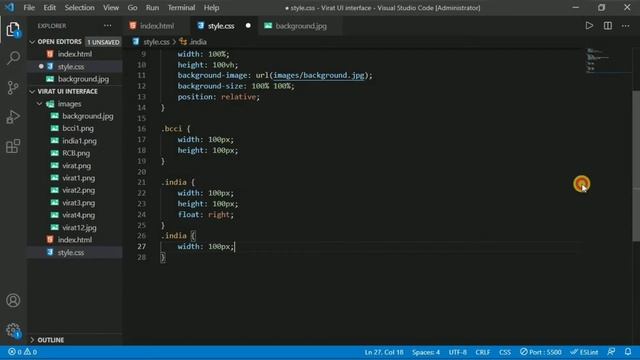Click the Run play icon in editor toolbar
The image size is (640, 360).
[589, 26]
